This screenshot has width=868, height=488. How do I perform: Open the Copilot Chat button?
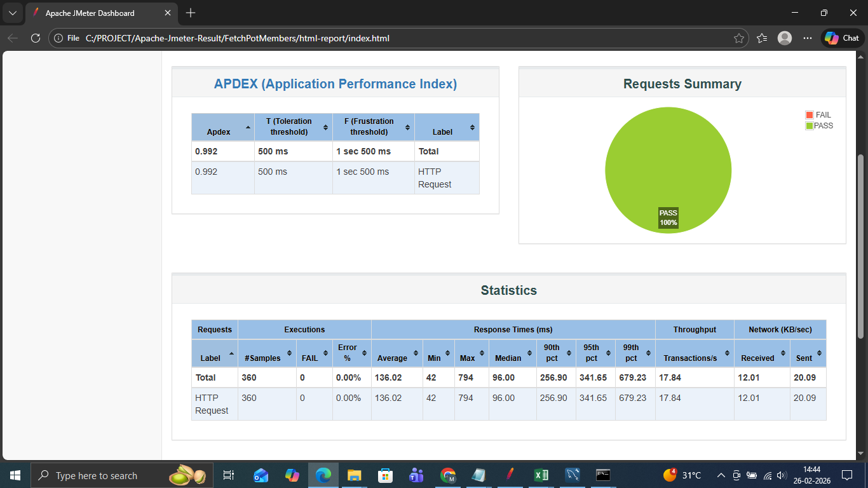(843, 38)
